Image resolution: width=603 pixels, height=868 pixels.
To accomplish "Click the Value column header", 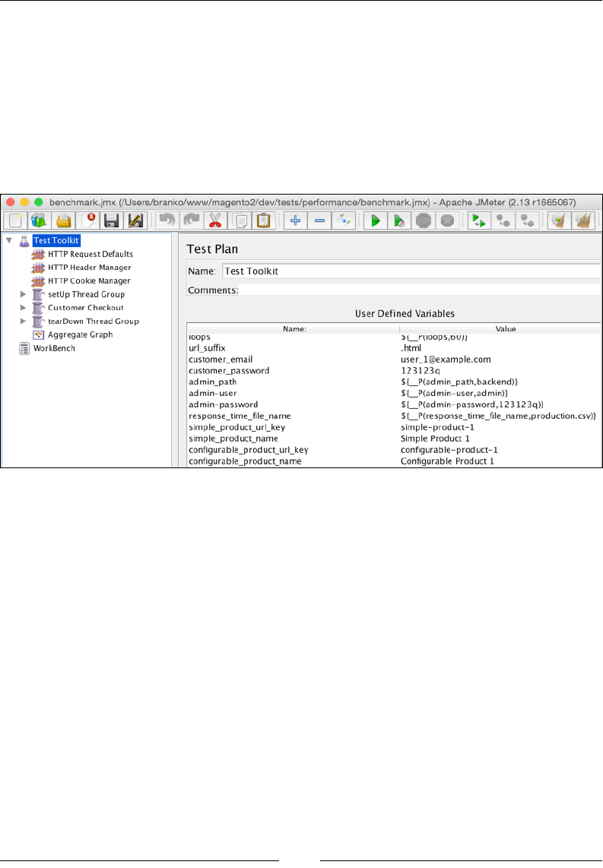I will click(500, 329).
